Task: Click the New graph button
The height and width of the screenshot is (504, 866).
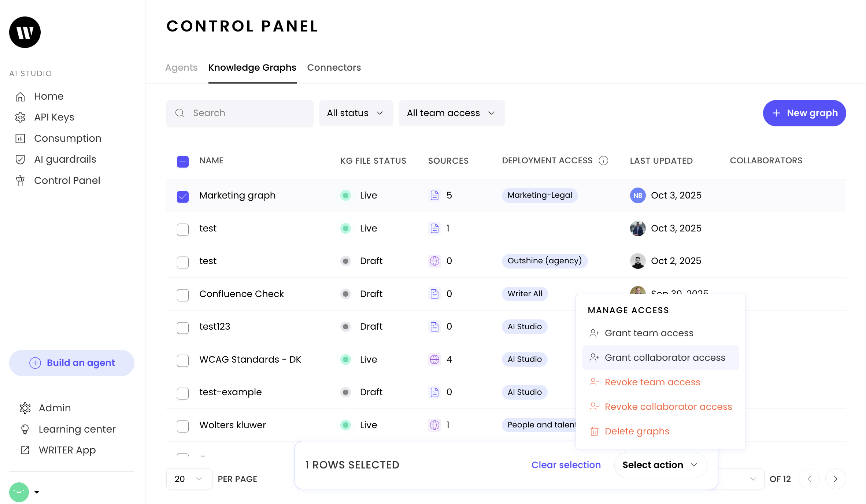Action: click(x=804, y=113)
